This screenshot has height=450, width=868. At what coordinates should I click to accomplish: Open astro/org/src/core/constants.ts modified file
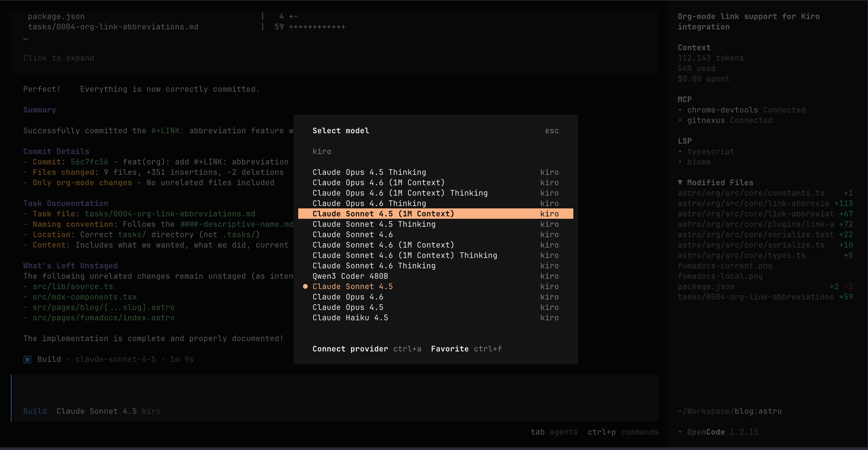coord(751,193)
